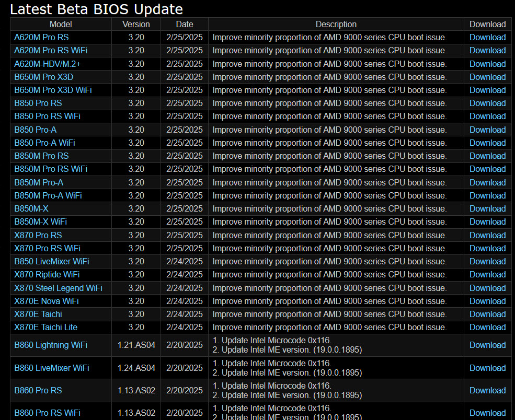Click the B850 LiveMixer WiFi model link
The height and width of the screenshot is (420, 515).
tap(52, 262)
